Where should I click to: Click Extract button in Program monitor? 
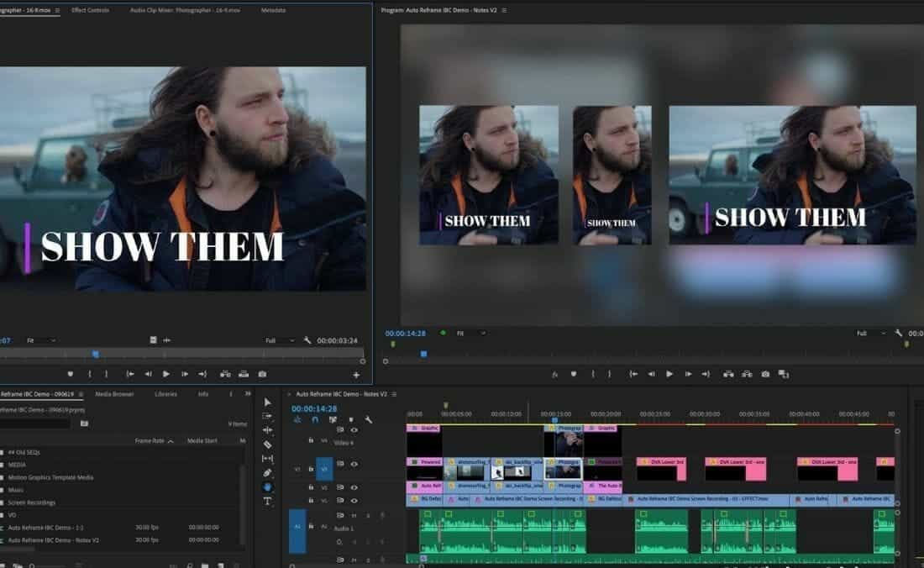[x=747, y=374]
